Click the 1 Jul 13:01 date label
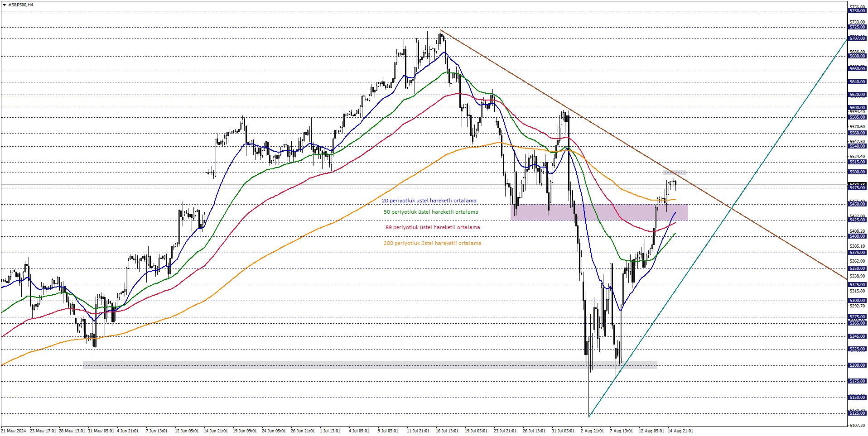The width and height of the screenshot is (868, 436). pos(330,431)
